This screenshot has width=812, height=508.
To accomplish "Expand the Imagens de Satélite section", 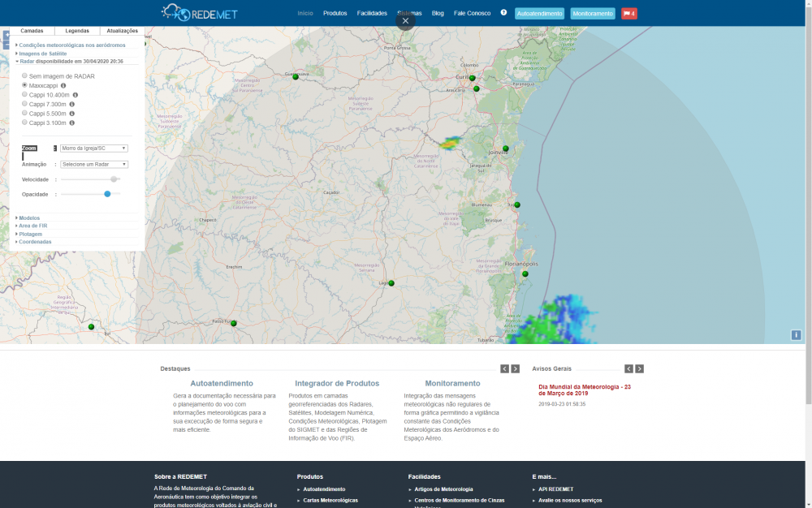I will click(42, 54).
